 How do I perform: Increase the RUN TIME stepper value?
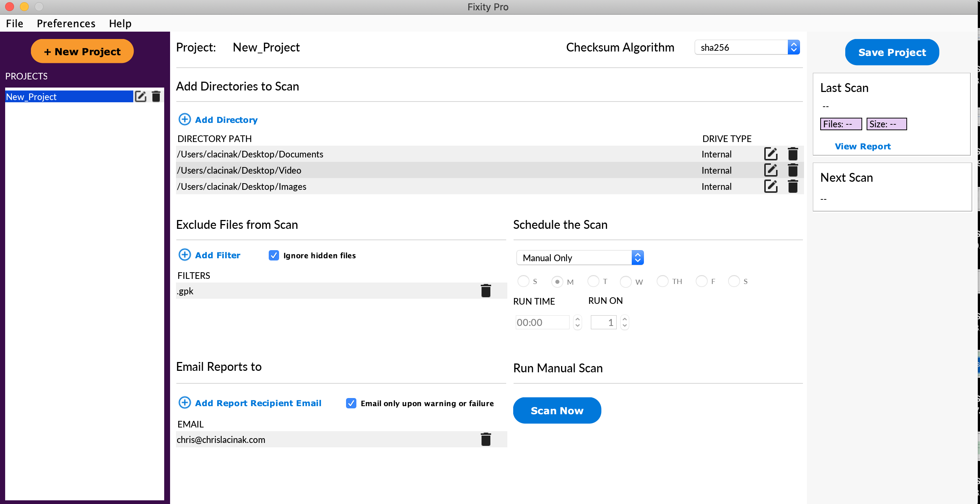point(578,319)
